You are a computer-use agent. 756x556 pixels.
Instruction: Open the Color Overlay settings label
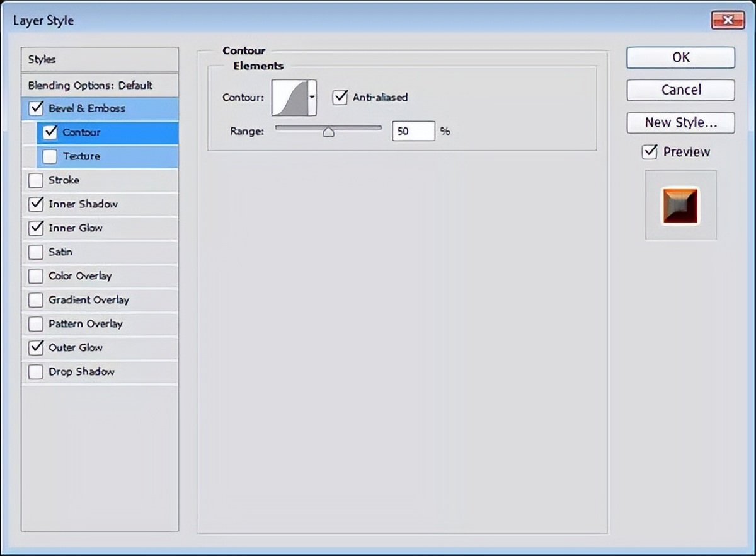click(x=80, y=276)
